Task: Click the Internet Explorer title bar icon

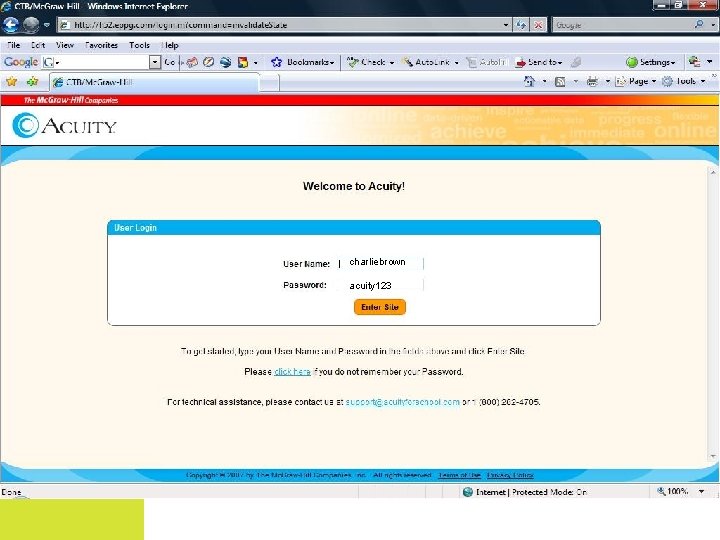Action: click(x=6, y=6)
